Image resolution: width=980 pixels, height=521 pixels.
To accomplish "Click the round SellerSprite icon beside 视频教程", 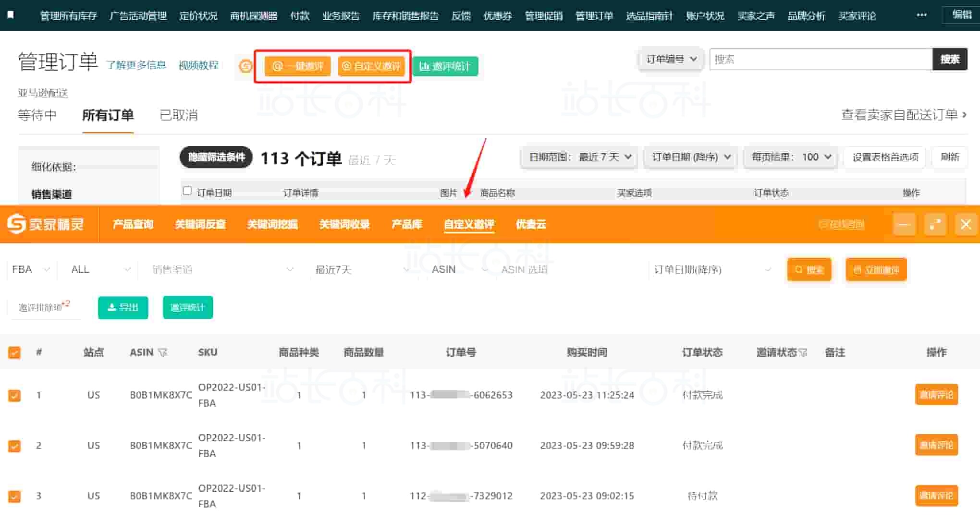I will (245, 66).
